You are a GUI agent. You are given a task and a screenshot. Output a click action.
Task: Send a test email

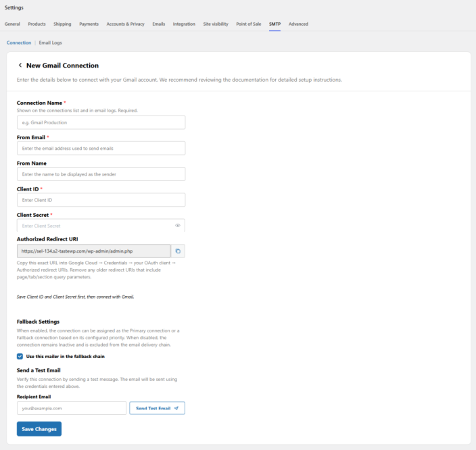point(157,408)
